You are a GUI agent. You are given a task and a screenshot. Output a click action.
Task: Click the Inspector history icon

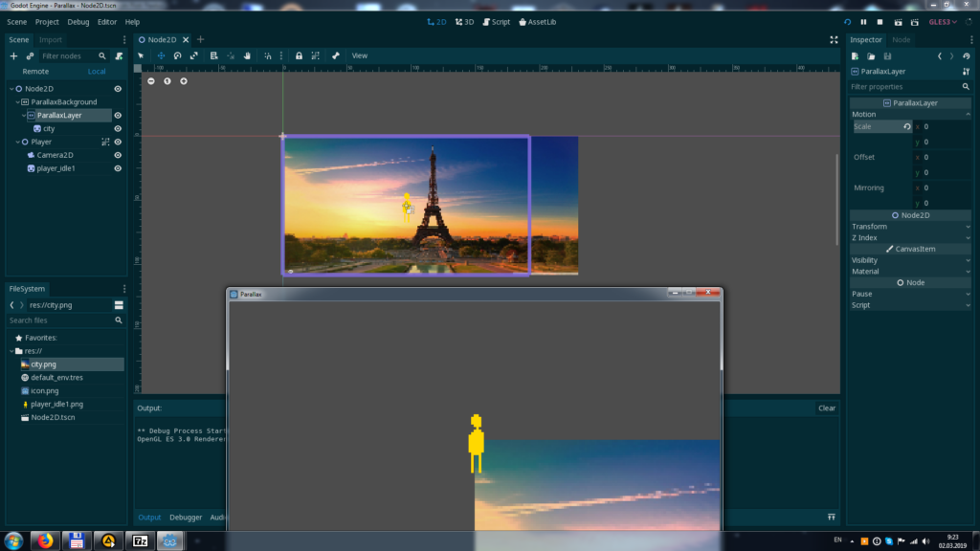click(x=967, y=56)
